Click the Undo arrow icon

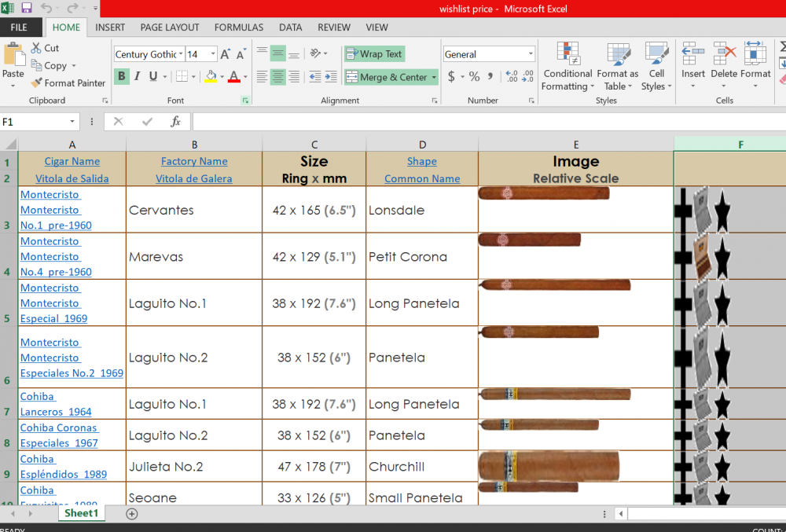[x=46, y=8]
